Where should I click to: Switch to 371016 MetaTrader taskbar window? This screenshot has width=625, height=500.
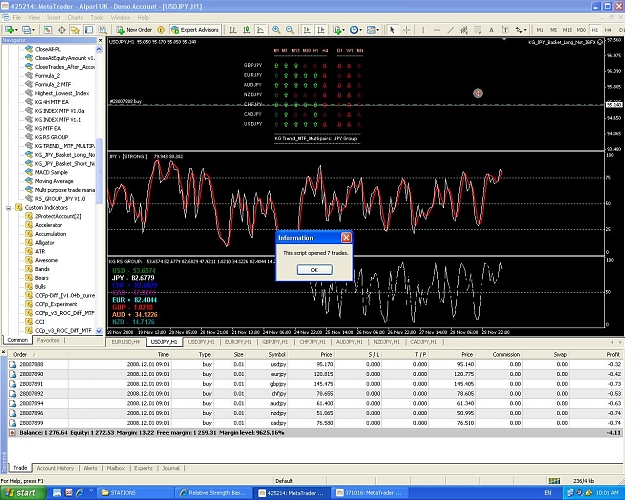point(371,493)
